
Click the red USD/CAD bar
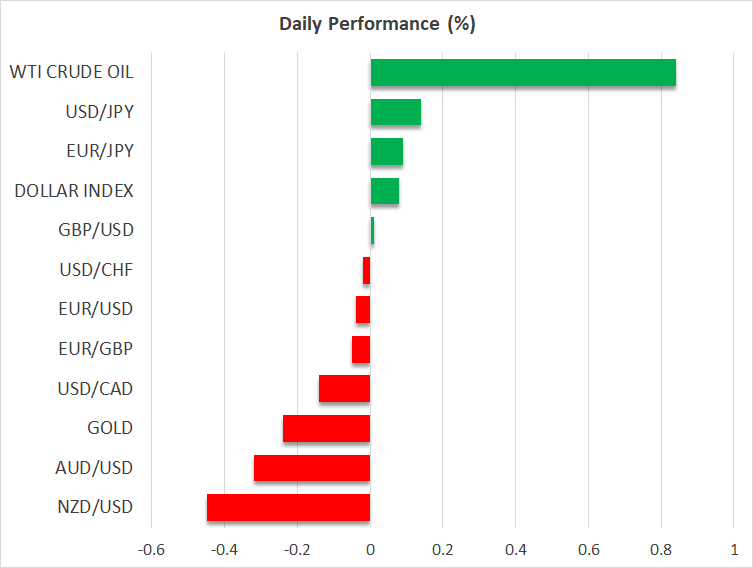344,389
